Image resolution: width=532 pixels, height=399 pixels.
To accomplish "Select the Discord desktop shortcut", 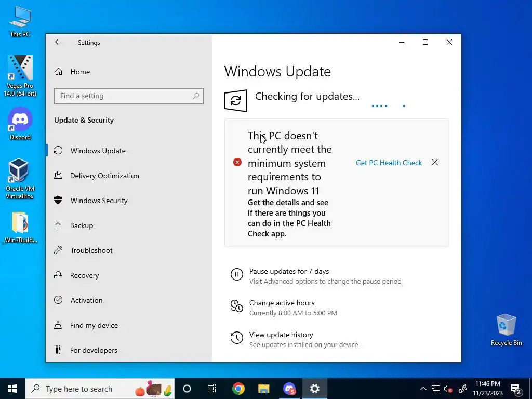I will tap(20, 124).
